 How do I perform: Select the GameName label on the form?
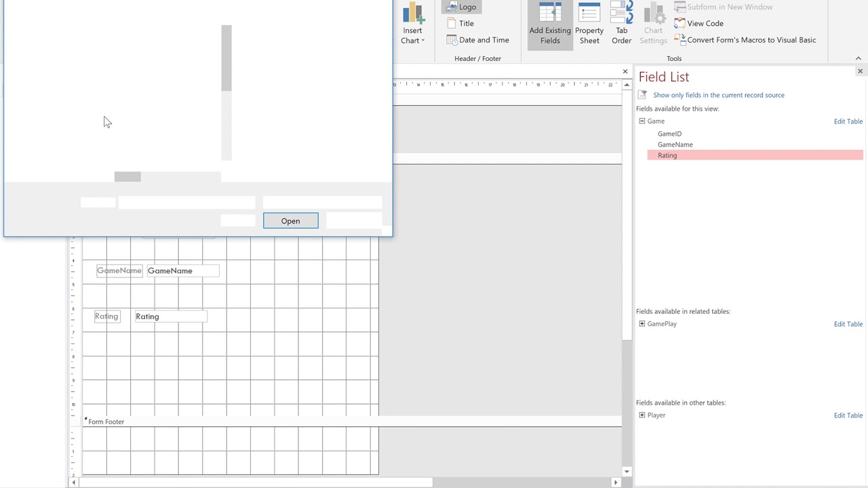(x=119, y=270)
